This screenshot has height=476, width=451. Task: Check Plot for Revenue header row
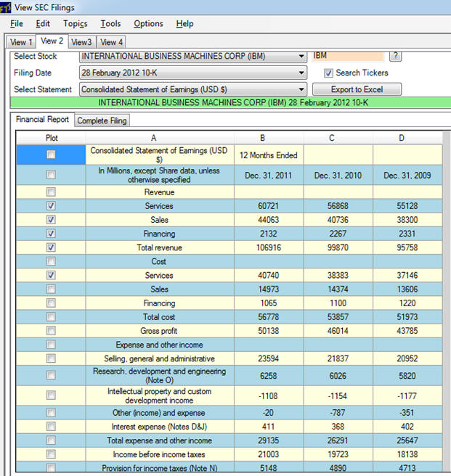[x=51, y=192]
